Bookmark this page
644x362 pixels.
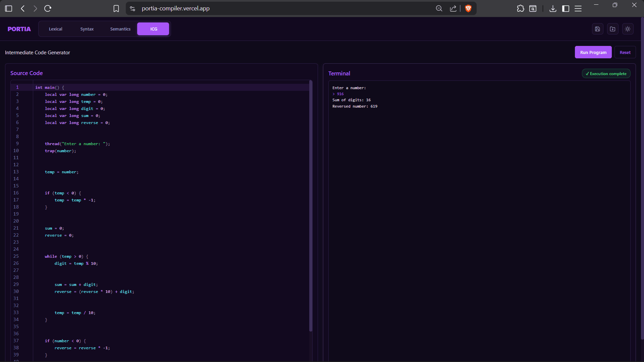(x=116, y=8)
